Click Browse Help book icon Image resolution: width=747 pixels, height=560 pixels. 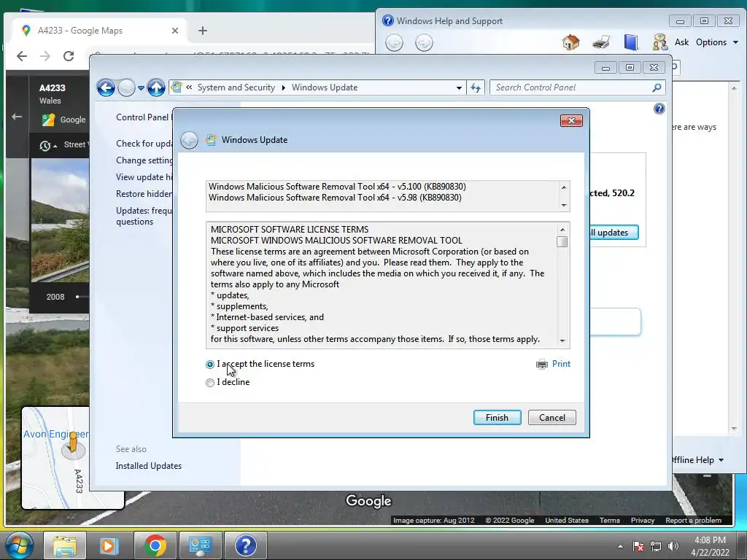coord(631,42)
